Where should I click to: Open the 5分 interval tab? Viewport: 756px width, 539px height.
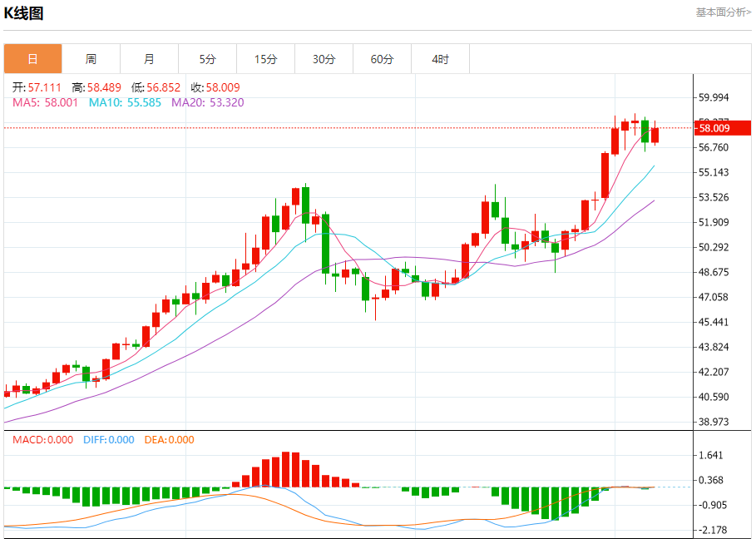(207, 59)
